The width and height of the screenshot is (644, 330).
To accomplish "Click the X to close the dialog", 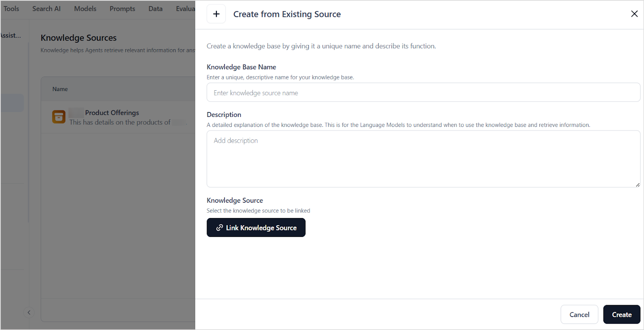I will point(634,13).
